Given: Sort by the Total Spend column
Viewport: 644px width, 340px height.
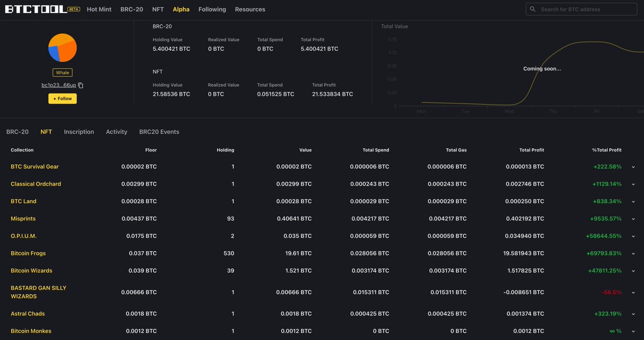Looking at the screenshot, I should tap(376, 150).
